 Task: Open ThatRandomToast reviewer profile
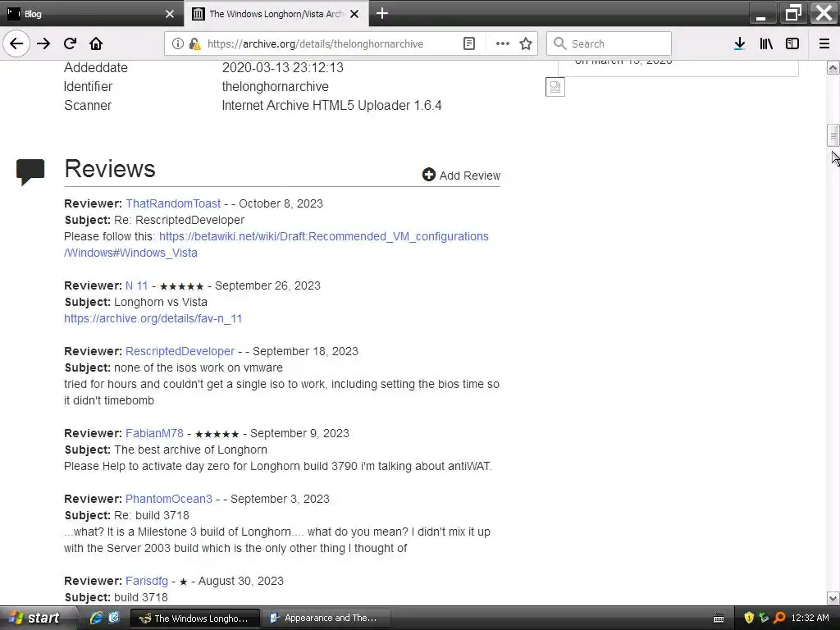pyautogui.click(x=173, y=203)
